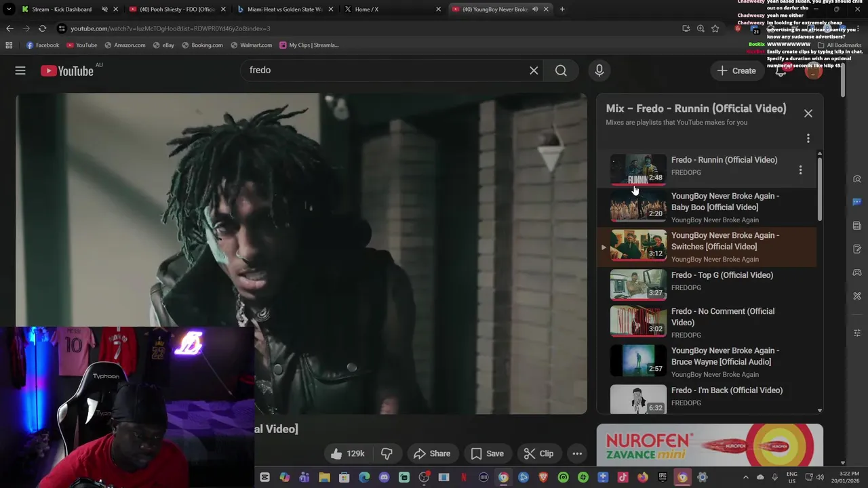This screenshot has width=868, height=488.
Task: Open the taskbar Settings gear
Action: [702, 477]
